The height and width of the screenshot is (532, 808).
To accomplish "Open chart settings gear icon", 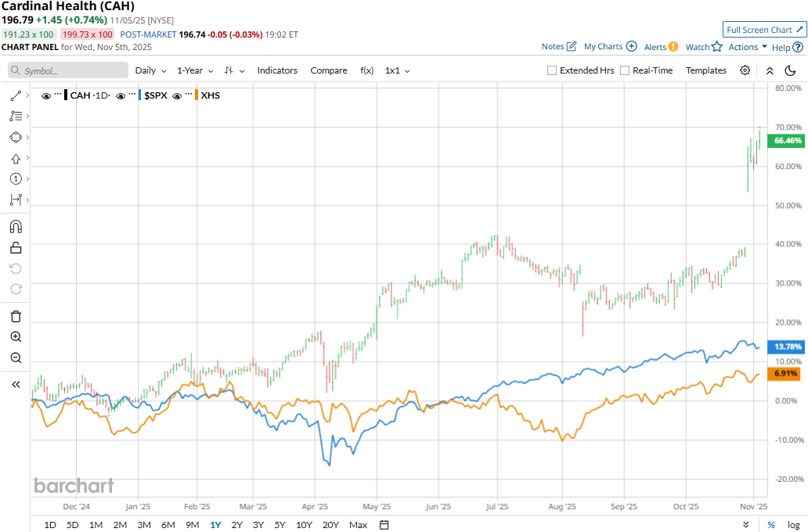I will [x=745, y=70].
